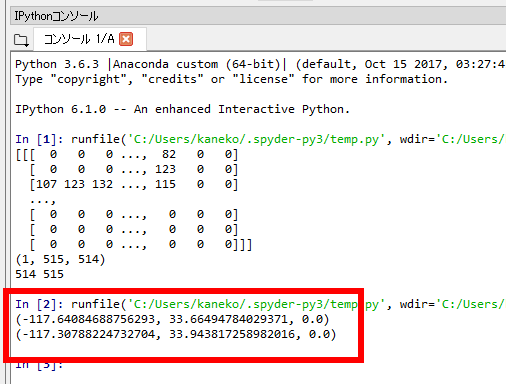506x384 pixels.
Task: Click the IPython 6.1.0 banner line
Action: click(182, 109)
